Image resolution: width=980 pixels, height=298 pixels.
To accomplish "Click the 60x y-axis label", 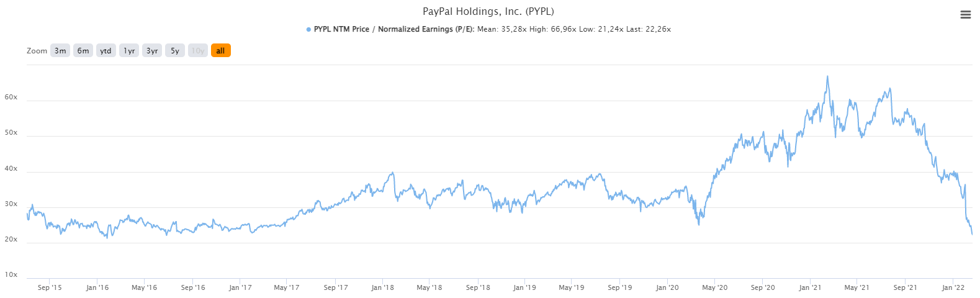I will click(x=11, y=97).
